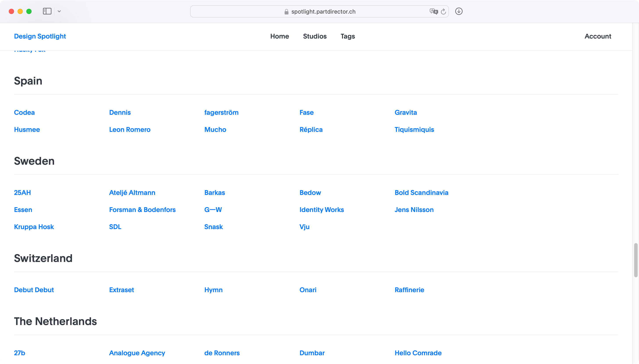Click the translate page icon in the address bar
Viewport: 639px width, 364px height.
pos(434,12)
